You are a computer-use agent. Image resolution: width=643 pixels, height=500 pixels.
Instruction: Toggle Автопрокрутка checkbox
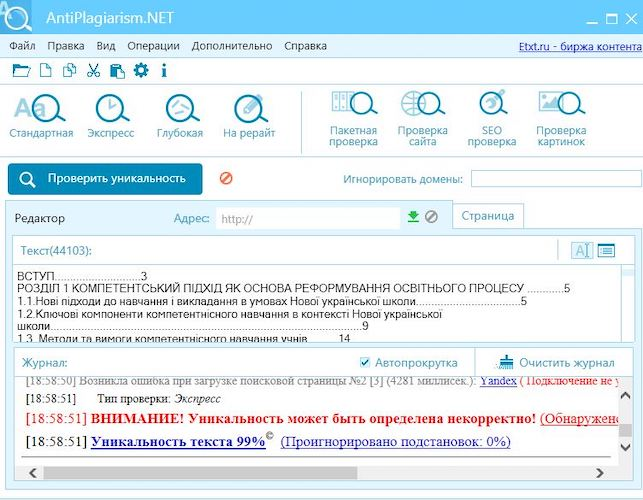[x=365, y=362]
